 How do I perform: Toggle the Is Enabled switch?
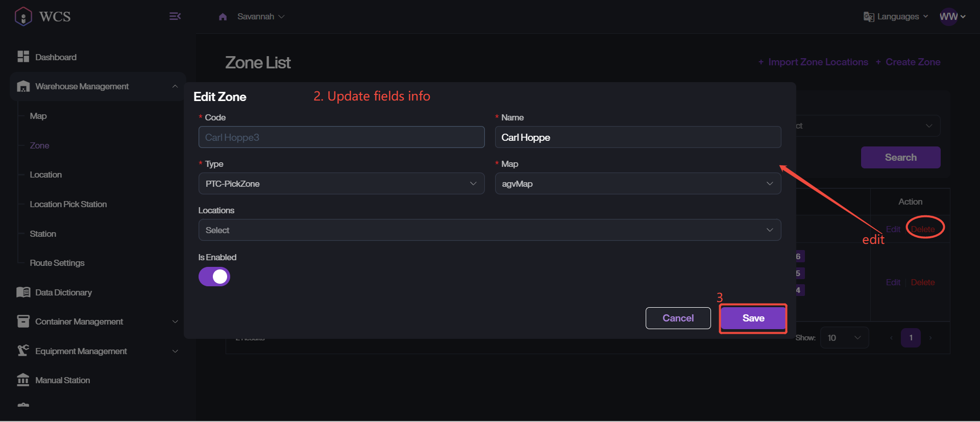[x=214, y=277]
